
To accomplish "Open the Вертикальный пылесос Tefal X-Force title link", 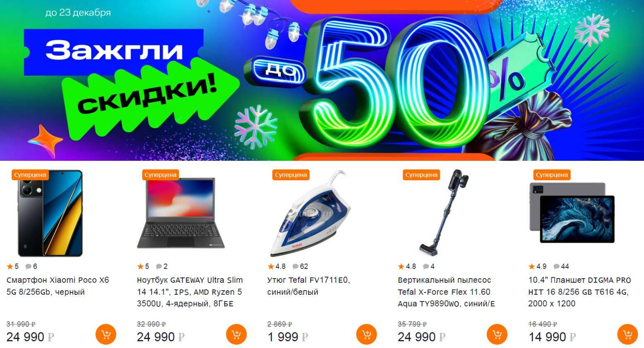I will tap(446, 292).
